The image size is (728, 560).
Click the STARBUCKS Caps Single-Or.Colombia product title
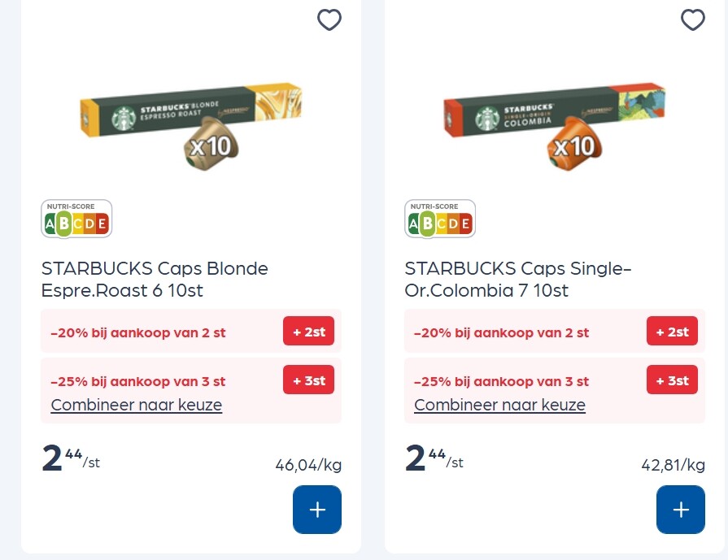(518, 279)
